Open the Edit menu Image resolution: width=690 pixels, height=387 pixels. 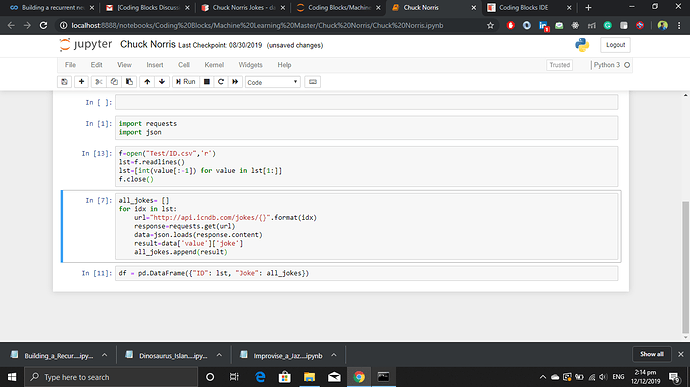(x=96, y=65)
